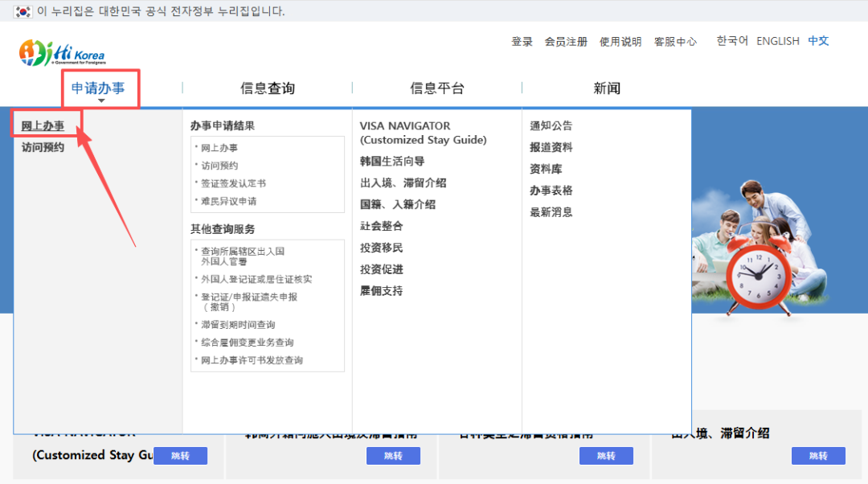Open 签证签发认定书 item
868x484 pixels.
233,183
